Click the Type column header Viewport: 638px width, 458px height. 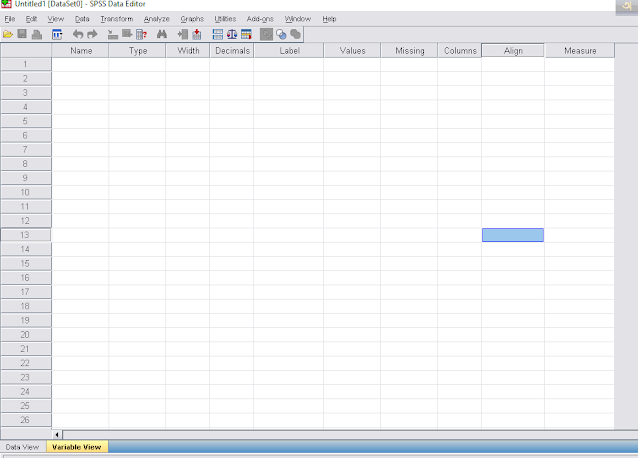click(x=138, y=51)
